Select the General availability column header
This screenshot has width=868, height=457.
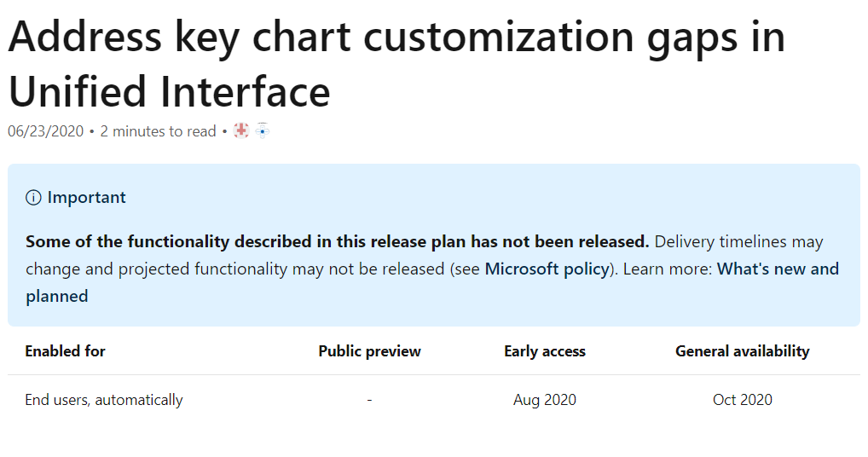click(743, 351)
